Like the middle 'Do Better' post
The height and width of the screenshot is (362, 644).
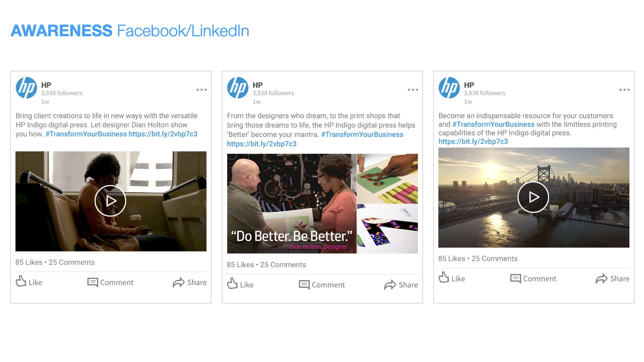[x=232, y=284]
